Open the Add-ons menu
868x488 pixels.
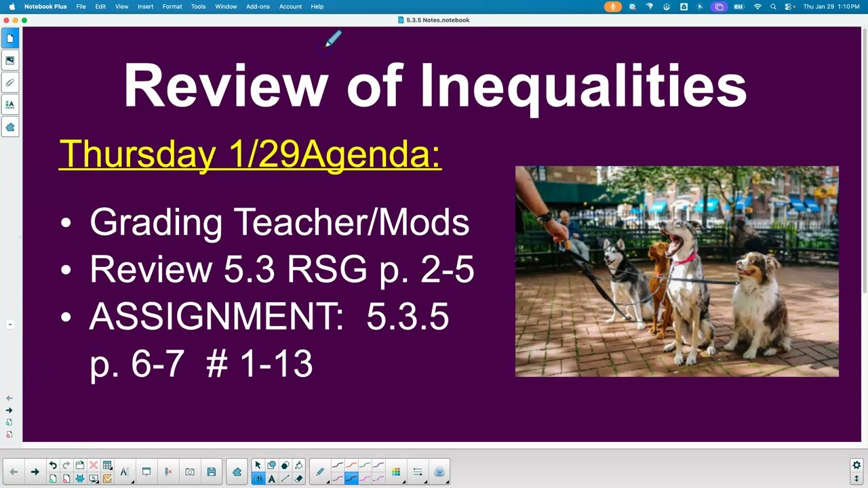tap(258, 6)
